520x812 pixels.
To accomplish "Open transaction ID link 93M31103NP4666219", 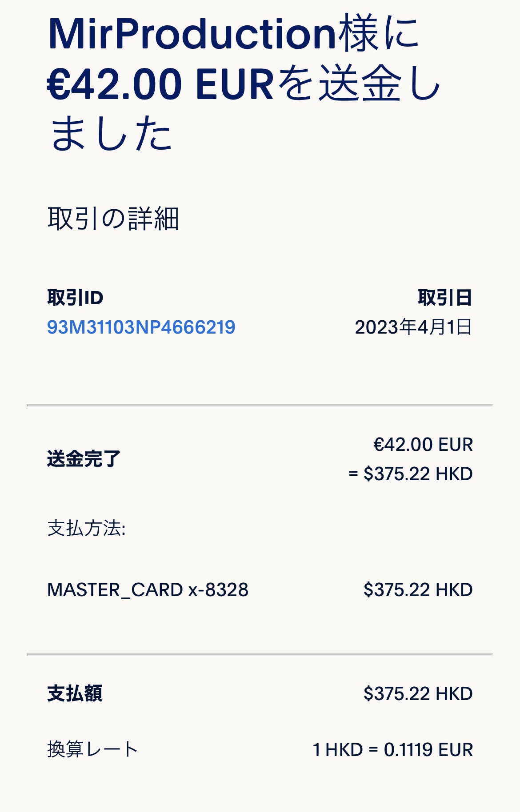I will 141,327.
